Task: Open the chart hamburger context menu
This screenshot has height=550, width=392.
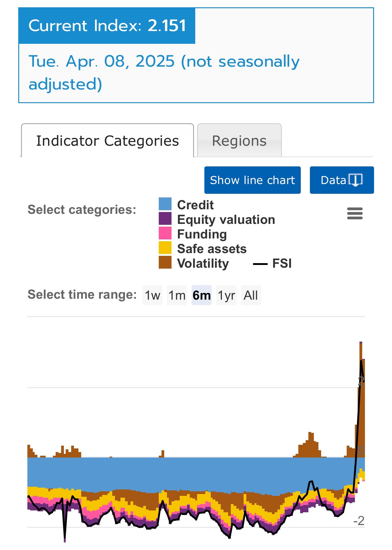Action: (x=355, y=213)
